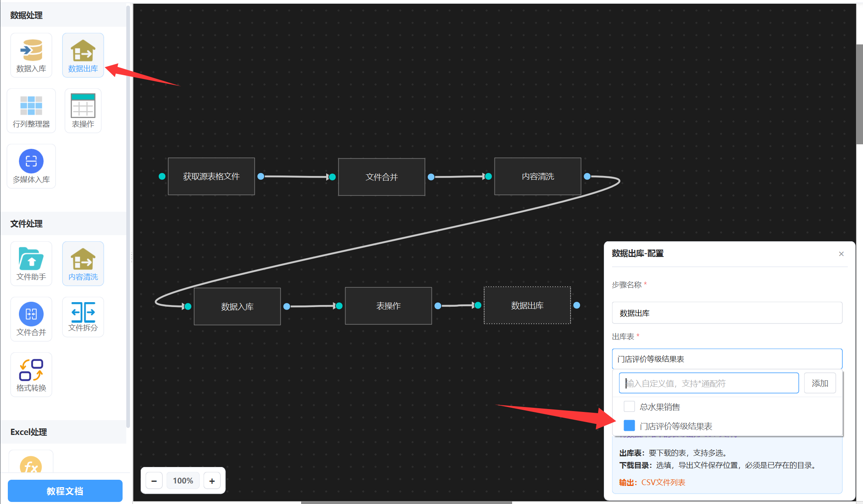
Task: Open the 教程文档 button
Action: click(x=65, y=491)
